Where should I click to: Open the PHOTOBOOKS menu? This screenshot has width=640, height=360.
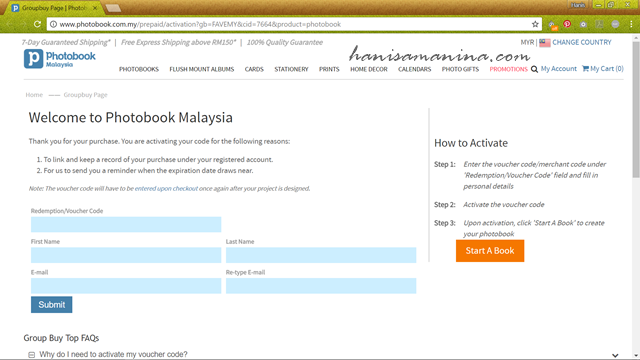click(x=139, y=69)
